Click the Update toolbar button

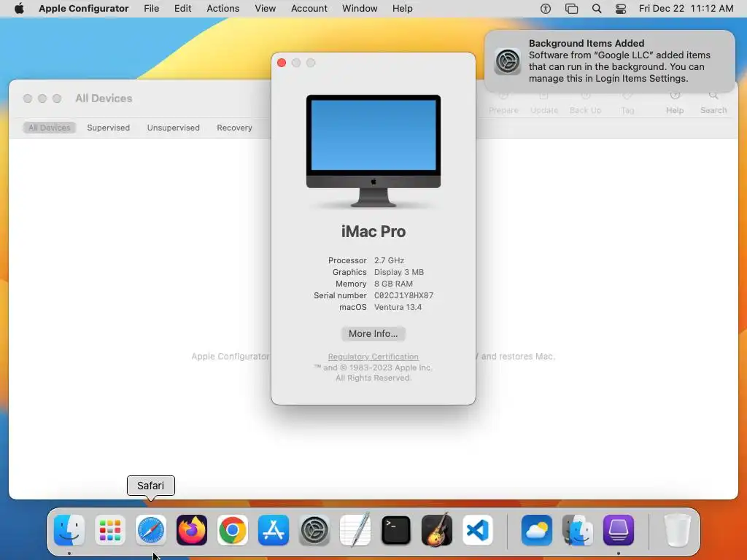[x=544, y=104]
